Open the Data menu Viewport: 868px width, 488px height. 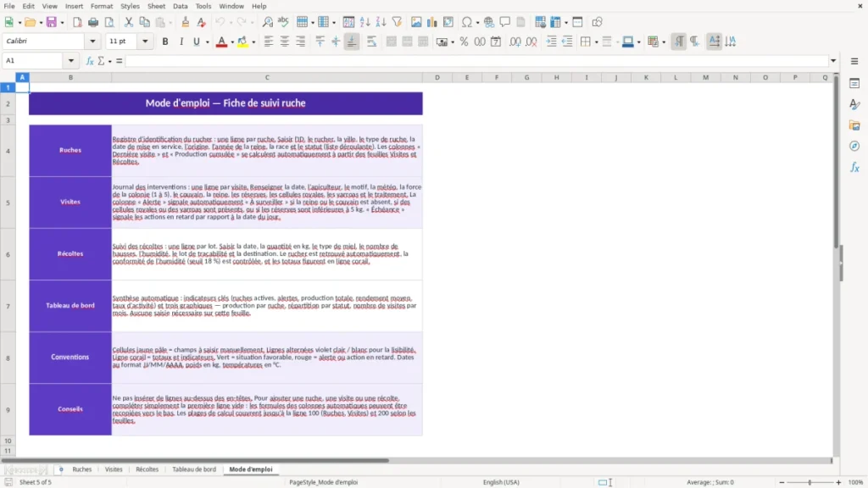(180, 6)
